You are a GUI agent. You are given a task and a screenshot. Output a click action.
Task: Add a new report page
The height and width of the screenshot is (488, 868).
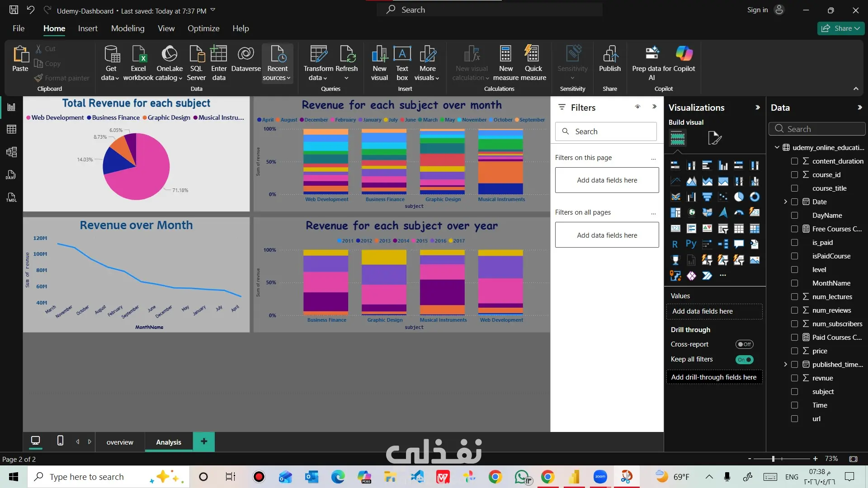click(204, 441)
